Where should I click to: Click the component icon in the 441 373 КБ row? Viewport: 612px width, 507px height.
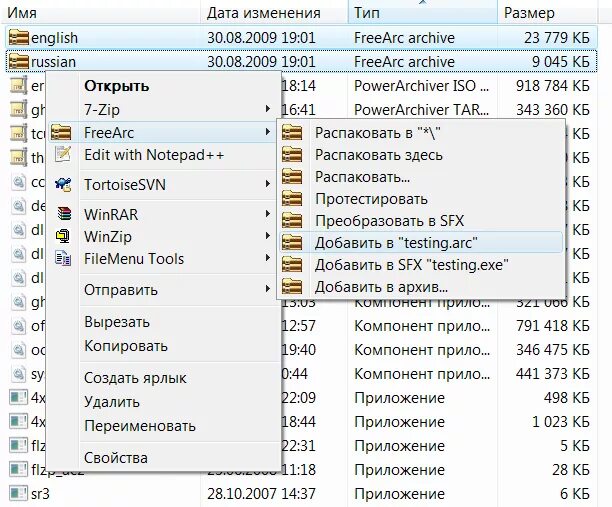[x=18, y=374]
